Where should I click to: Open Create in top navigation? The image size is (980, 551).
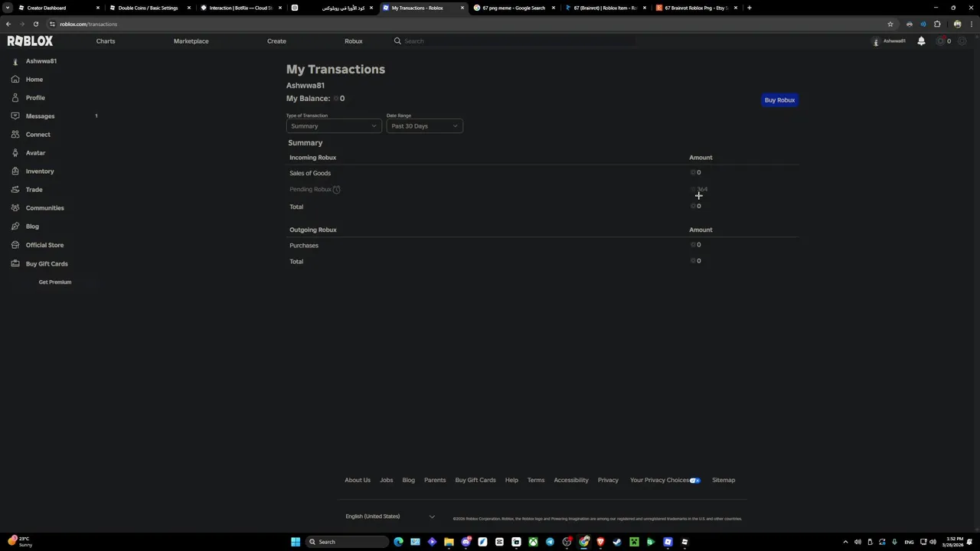276,41
